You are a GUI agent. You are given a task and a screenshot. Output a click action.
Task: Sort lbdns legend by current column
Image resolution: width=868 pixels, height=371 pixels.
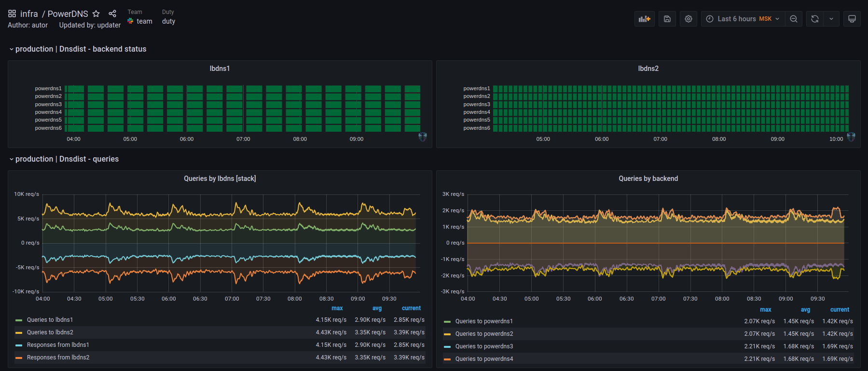point(411,308)
